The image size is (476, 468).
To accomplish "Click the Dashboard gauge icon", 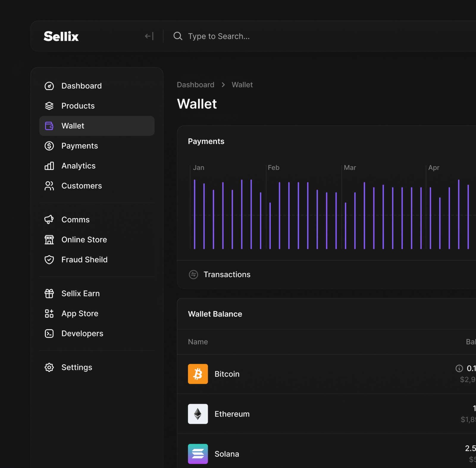I will 49,86.
